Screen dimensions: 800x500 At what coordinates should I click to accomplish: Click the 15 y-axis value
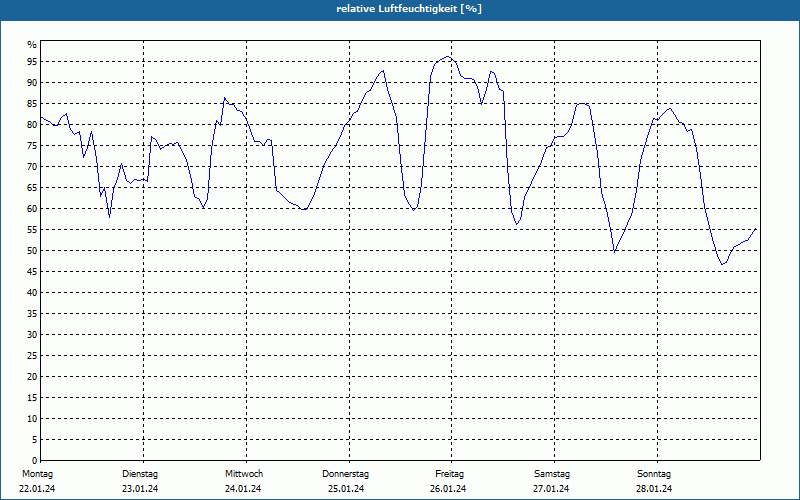[x=32, y=398]
